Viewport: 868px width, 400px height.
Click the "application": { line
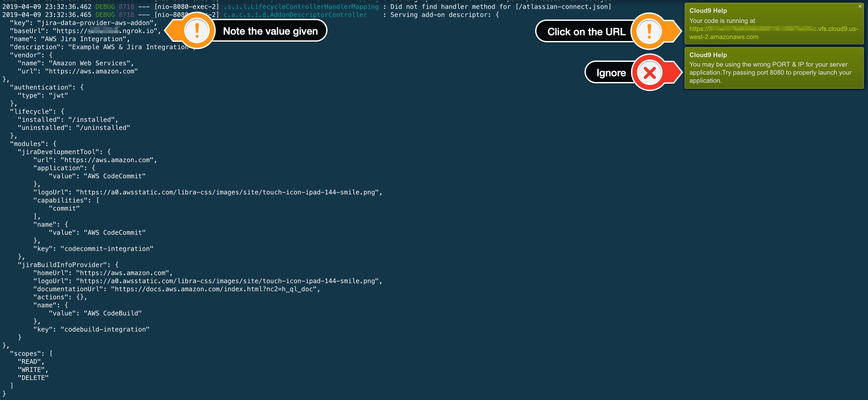(x=64, y=168)
